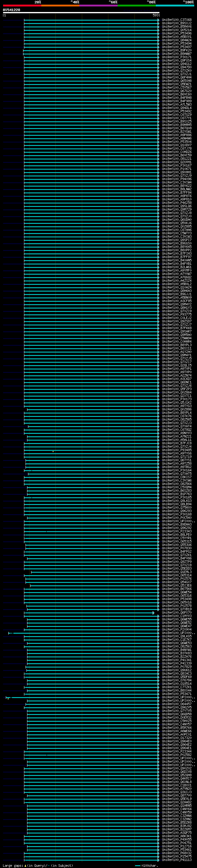Select the hit label UniRef100_P93485

point(177,450)
